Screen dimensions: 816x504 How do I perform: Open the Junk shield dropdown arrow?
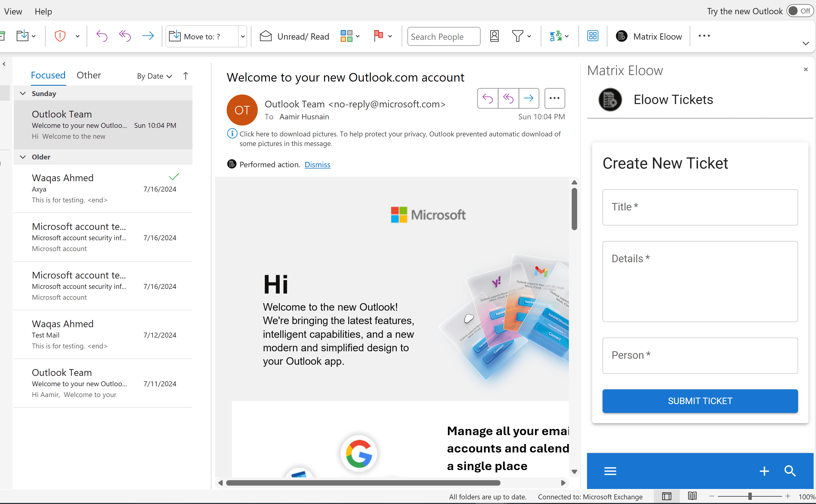point(77,36)
